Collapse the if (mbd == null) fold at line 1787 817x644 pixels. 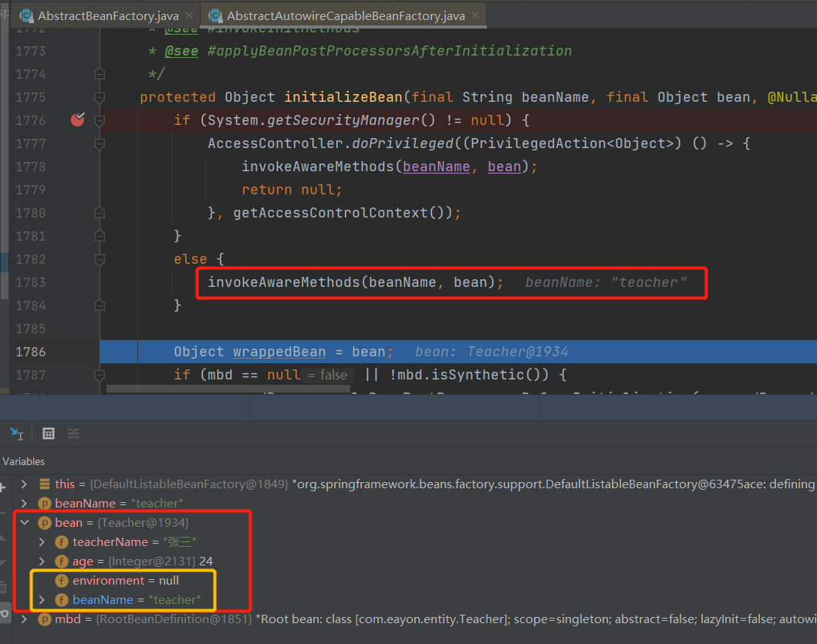pos(100,375)
